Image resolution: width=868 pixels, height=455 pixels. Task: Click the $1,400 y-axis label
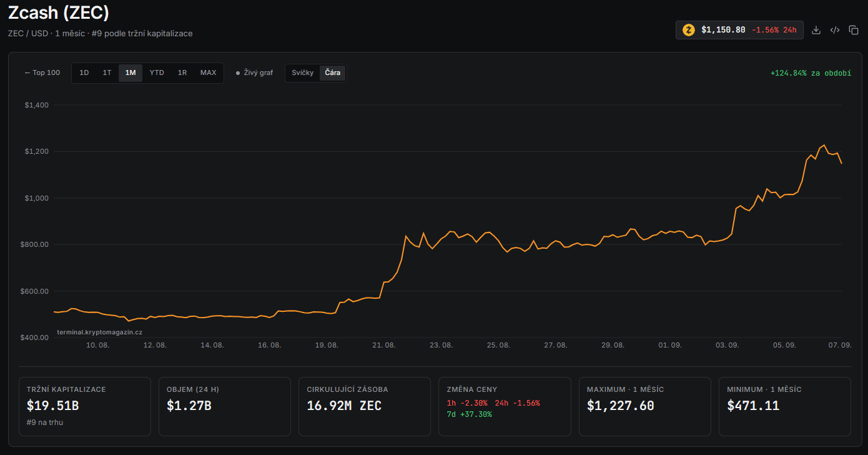click(37, 105)
